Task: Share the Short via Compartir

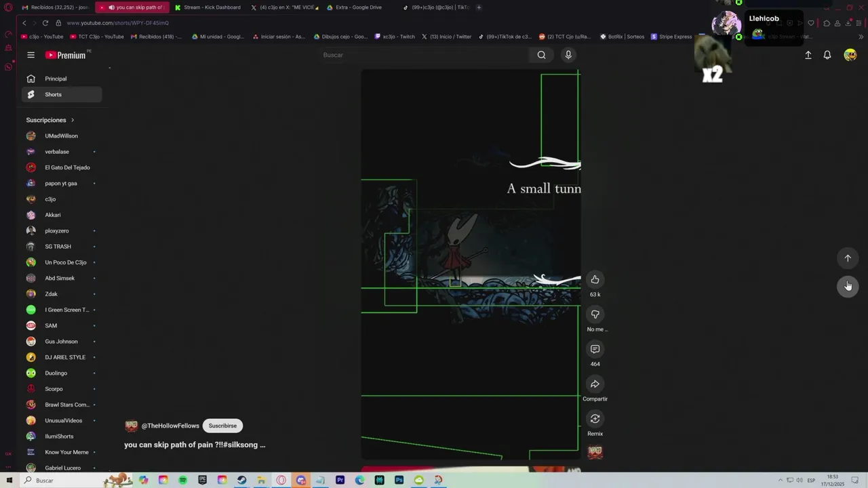Action: click(x=595, y=384)
